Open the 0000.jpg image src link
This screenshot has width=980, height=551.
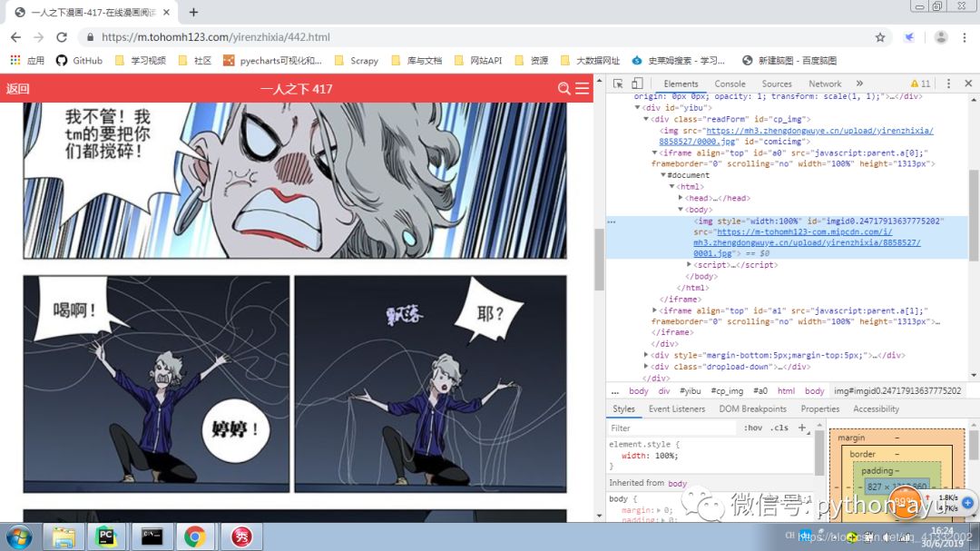point(796,136)
